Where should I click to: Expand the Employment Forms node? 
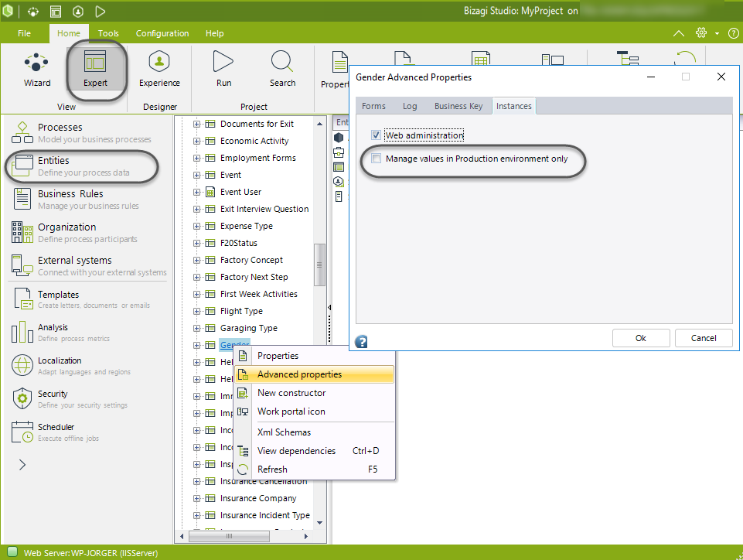196,159
